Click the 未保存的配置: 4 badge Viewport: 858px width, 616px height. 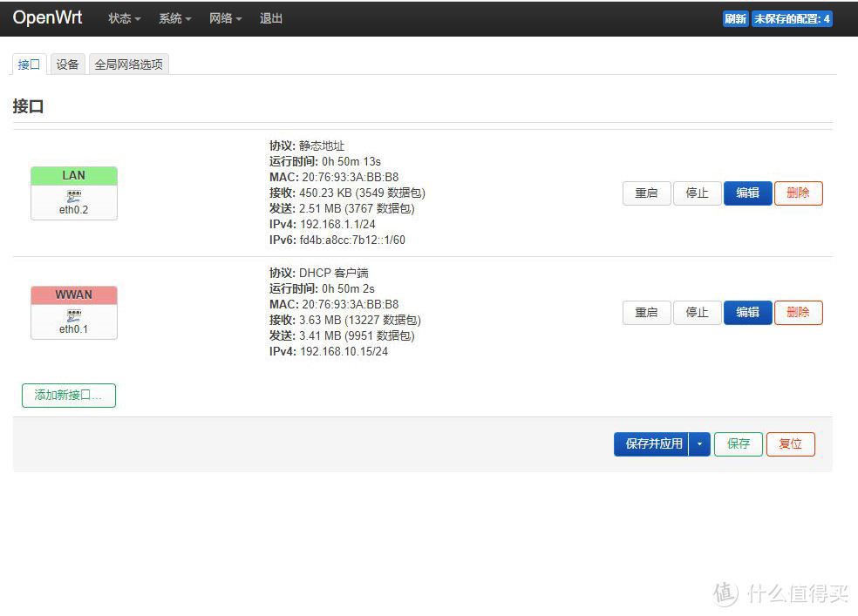792,18
